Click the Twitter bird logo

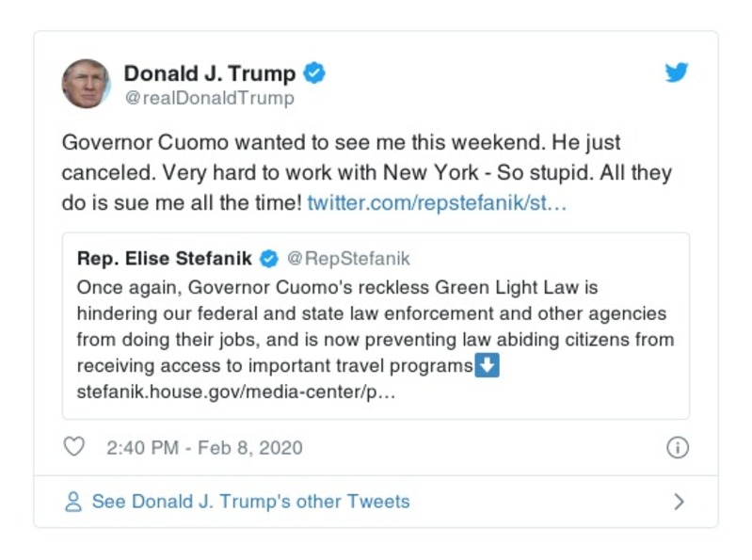(677, 72)
